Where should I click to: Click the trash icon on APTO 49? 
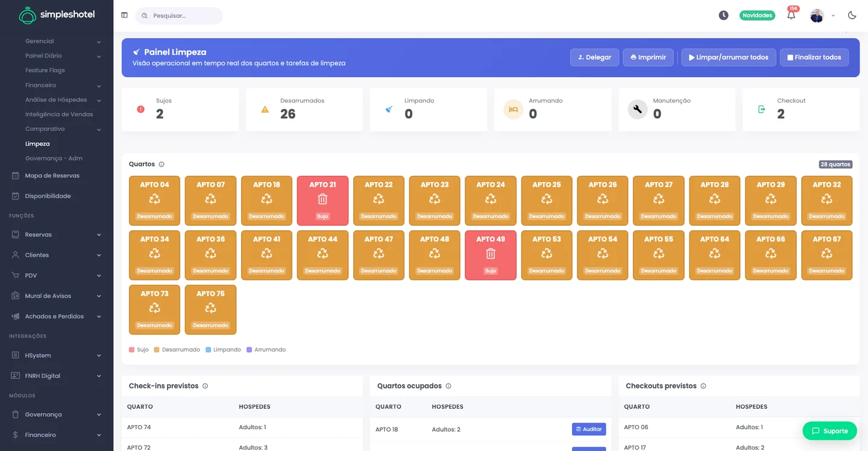(x=491, y=253)
